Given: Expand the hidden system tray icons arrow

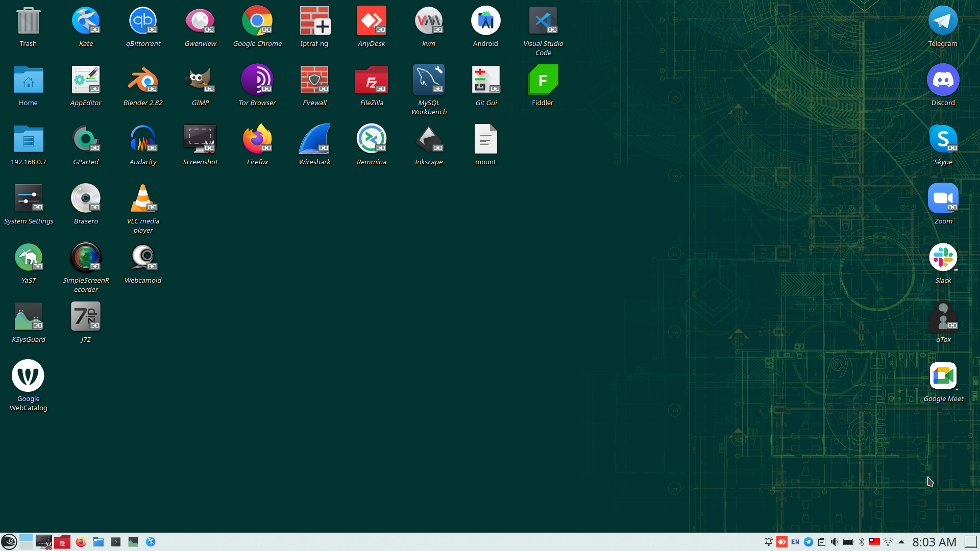Looking at the screenshot, I should [901, 542].
